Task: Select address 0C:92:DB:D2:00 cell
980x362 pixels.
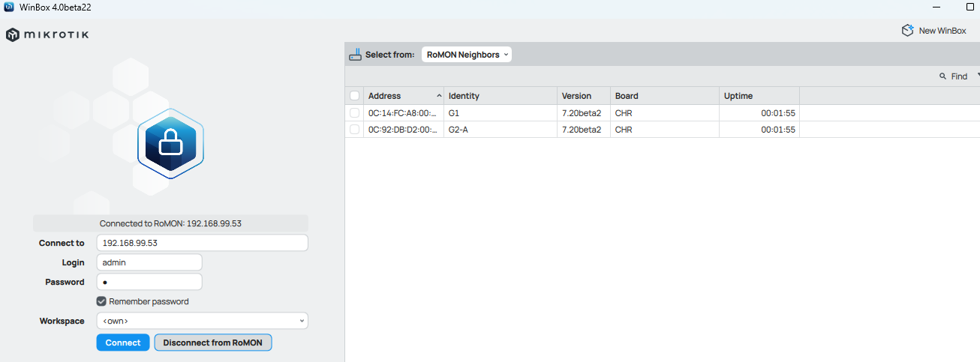Action: point(404,130)
